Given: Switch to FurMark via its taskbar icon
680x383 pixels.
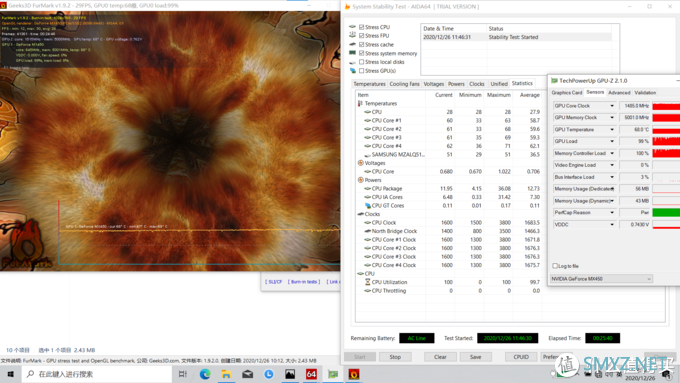Looking at the screenshot, I should click(354, 374).
